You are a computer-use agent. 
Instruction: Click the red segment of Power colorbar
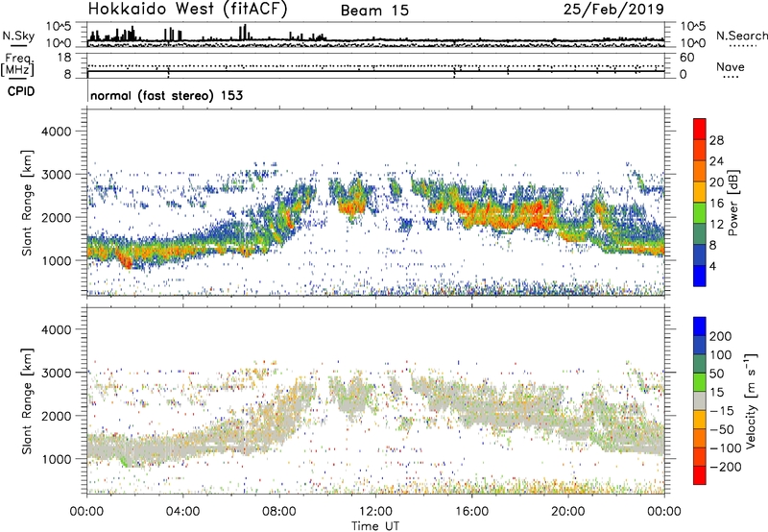[x=700, y=129]
